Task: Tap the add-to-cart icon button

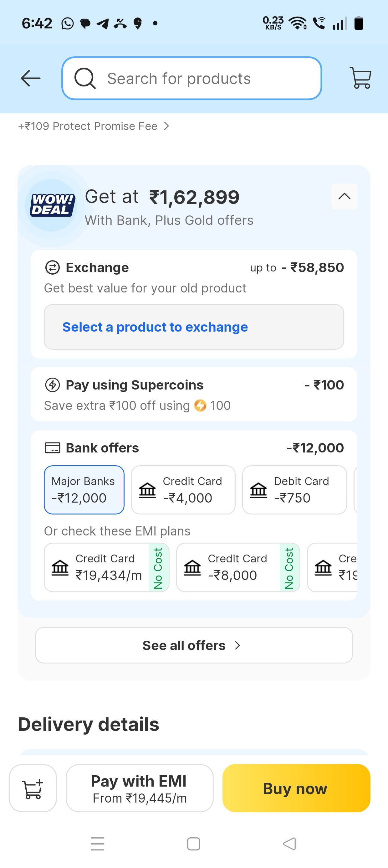Action: tap(33, 788)
